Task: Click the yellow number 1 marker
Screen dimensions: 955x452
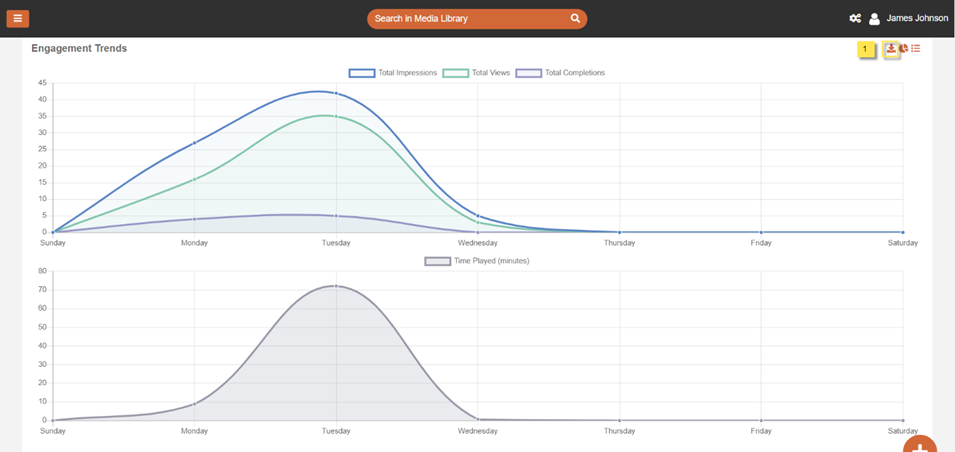Action: point(865,49)
